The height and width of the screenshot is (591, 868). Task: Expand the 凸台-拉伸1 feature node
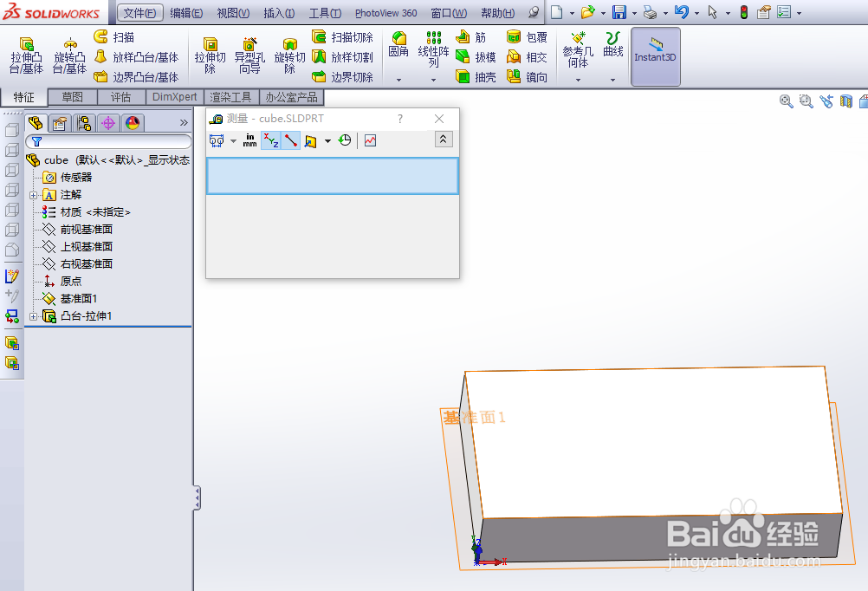[33, 316]
